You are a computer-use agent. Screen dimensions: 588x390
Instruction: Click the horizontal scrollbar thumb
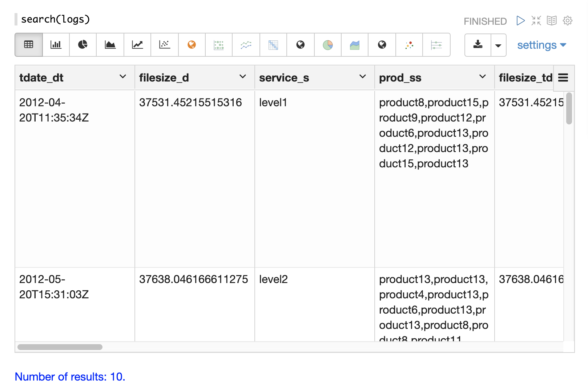(60, 347)
